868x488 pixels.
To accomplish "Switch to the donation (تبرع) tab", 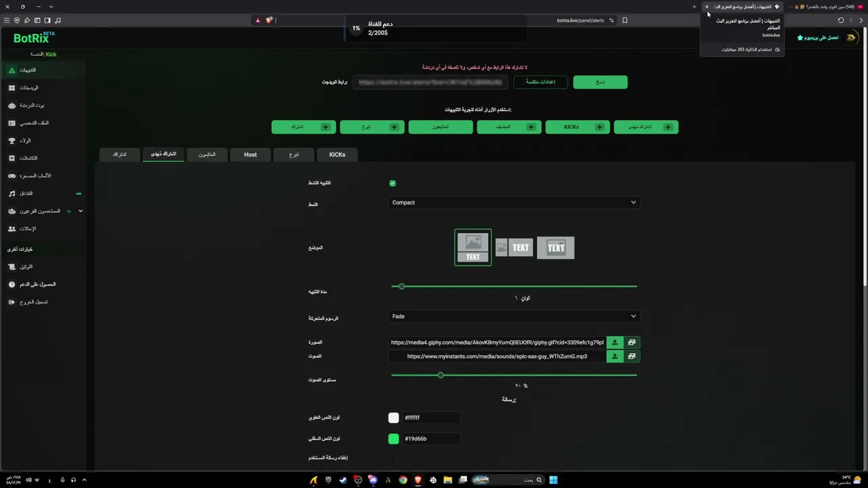I will [294, 155].
